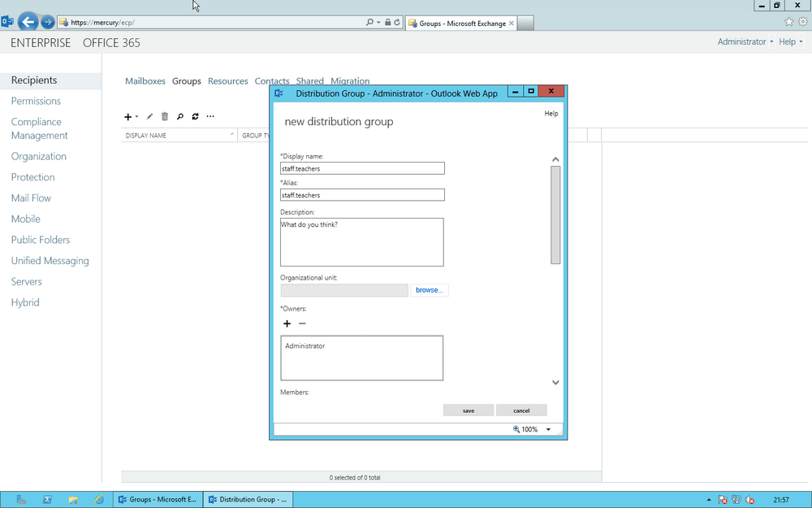Open the browser tools gear icon

click(803, 22)
